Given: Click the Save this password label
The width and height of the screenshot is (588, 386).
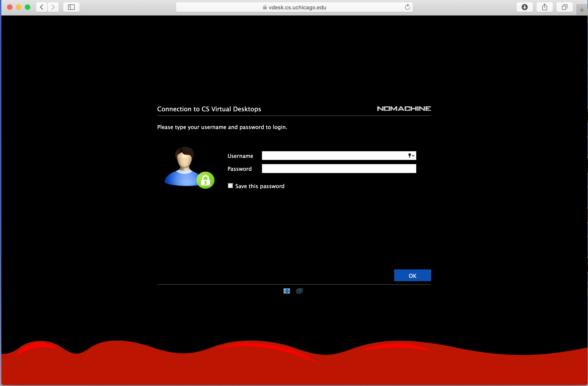Looking at the screenshot, I should coord(260,186).
